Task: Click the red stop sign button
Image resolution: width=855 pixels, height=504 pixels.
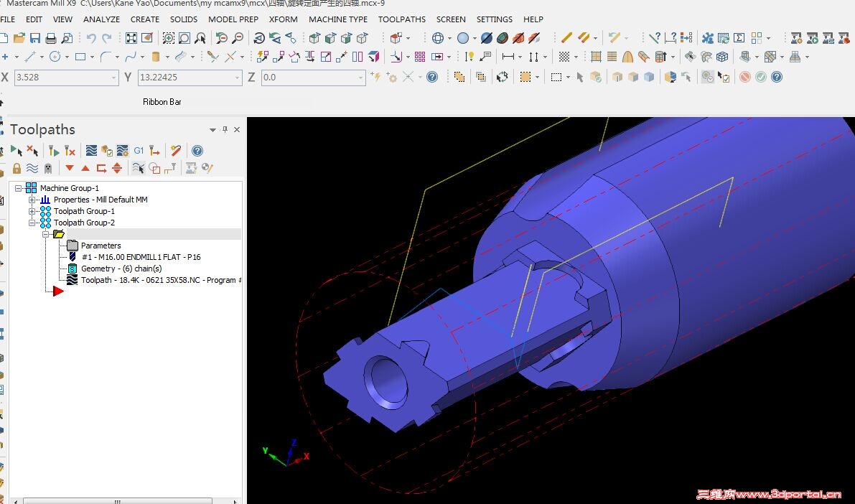Action: click(745, 77)
